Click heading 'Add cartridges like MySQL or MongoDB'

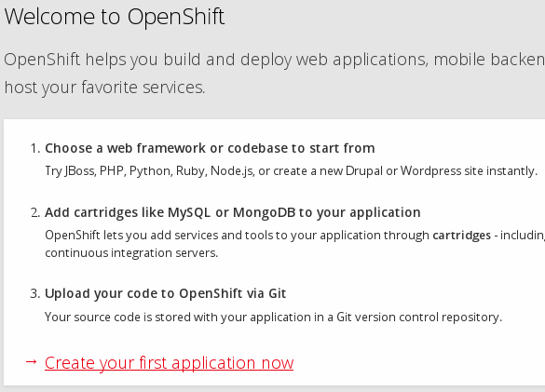point(233,212)
